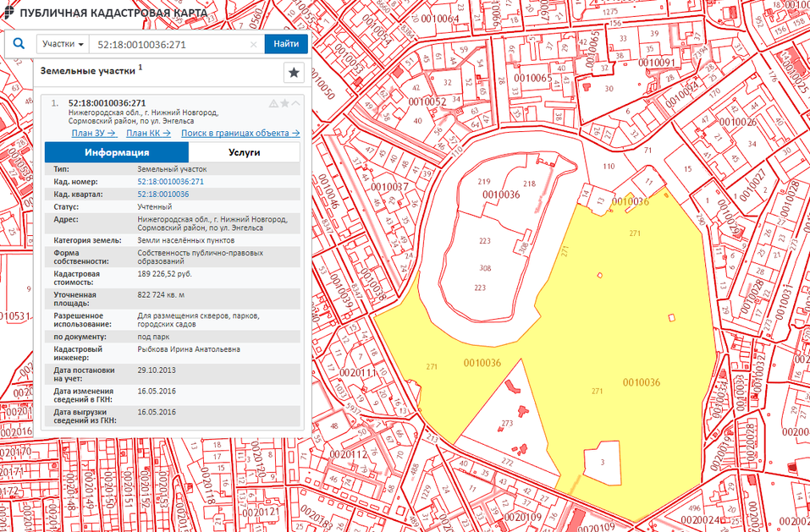This screenshot has height=532, width=810.
Task: Click Поиск в границах объекта link
Action: tap(240, 133)
